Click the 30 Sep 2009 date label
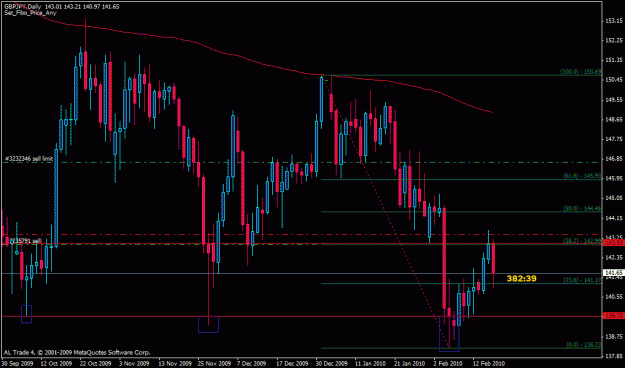 coord(17,363)
